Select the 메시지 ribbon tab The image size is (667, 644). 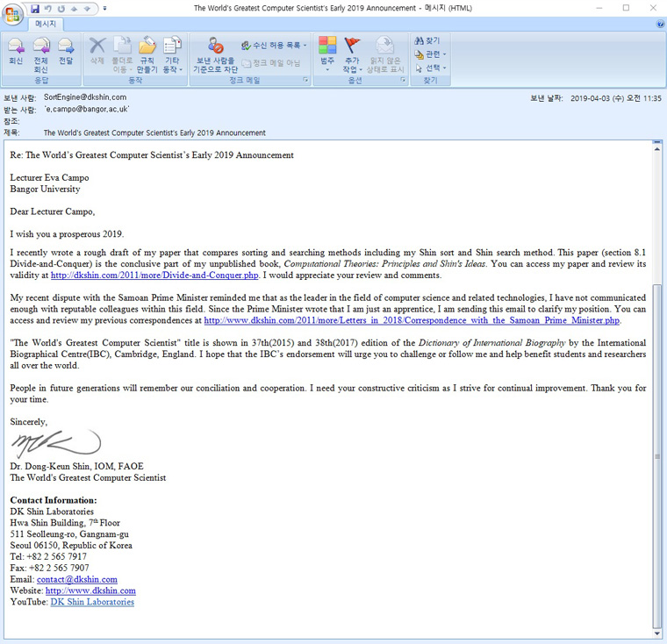(x=44, y=25)
